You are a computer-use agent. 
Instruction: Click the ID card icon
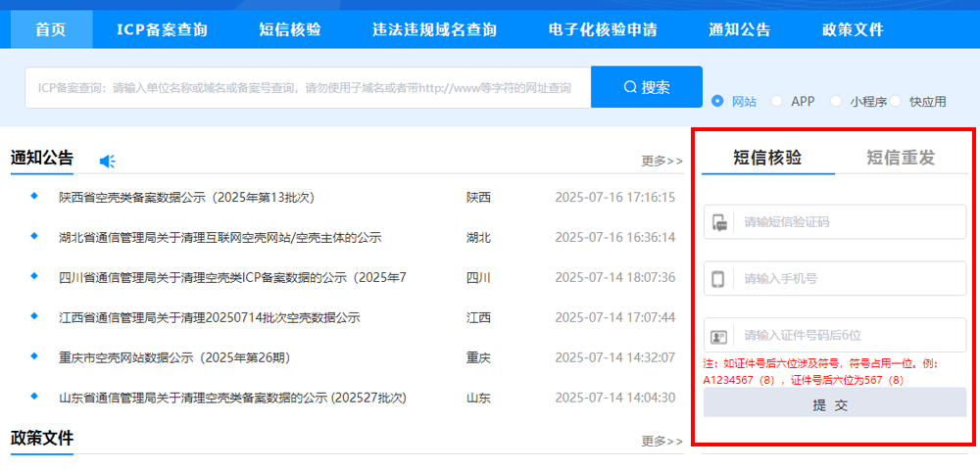pyautogui.click(x=719, y=336)
